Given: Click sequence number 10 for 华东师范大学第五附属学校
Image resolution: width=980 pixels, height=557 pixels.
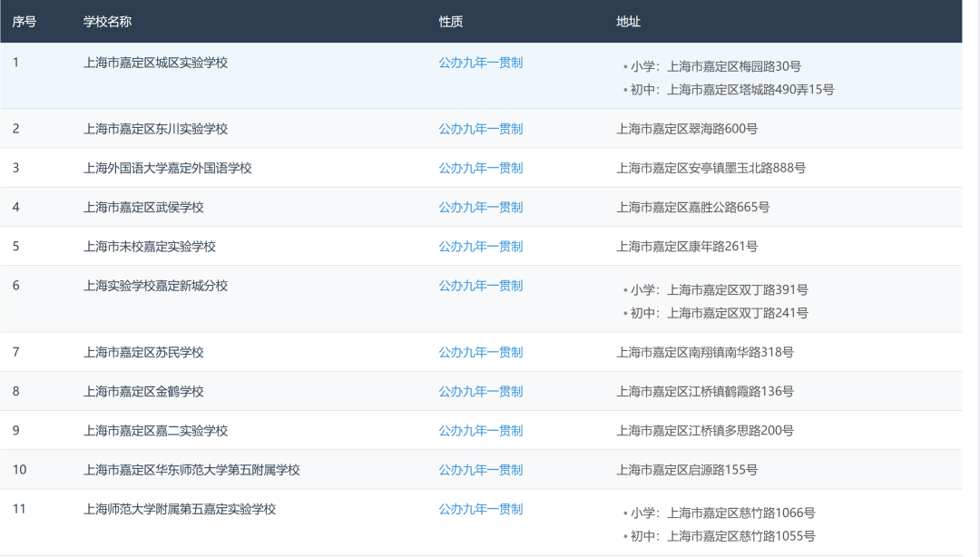Looking at the screenshot, I should point(19,470).
